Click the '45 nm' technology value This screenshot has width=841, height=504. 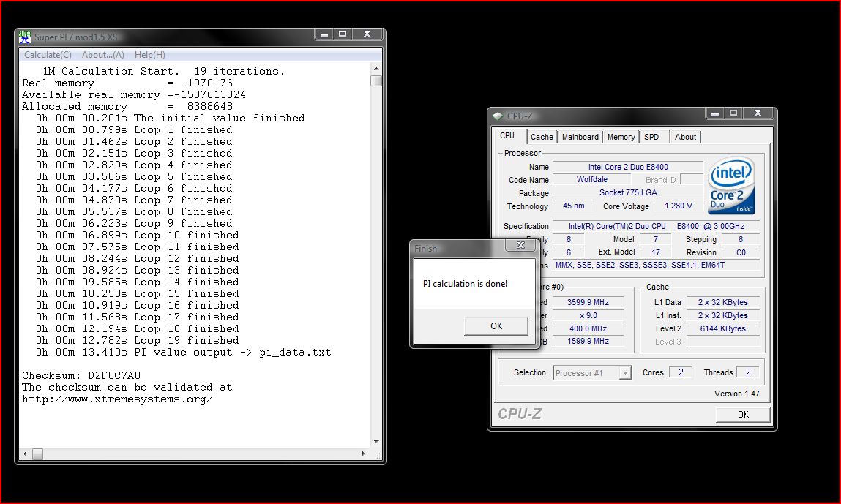coord(573,206)
